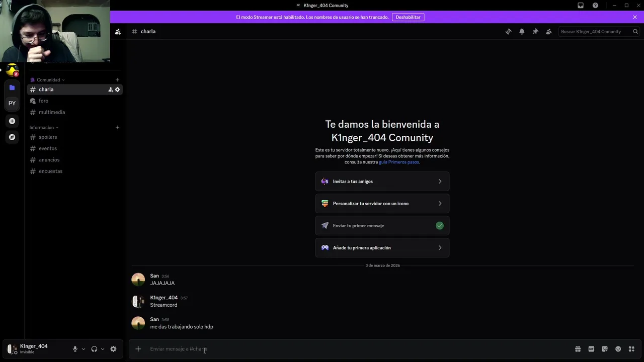Create channel in Comunidad with plus icon
Screen dimensions: 644x362
tap(117, 80)
